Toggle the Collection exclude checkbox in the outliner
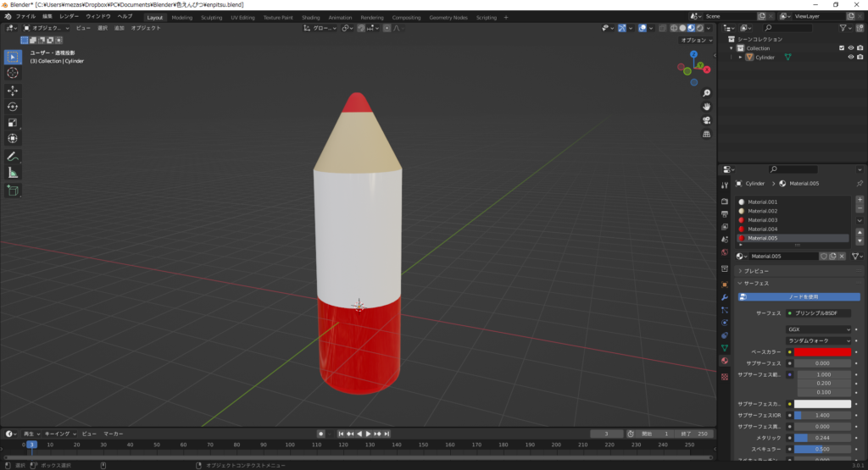The width and height of the screenshot is (868, 470). (841, 48)
